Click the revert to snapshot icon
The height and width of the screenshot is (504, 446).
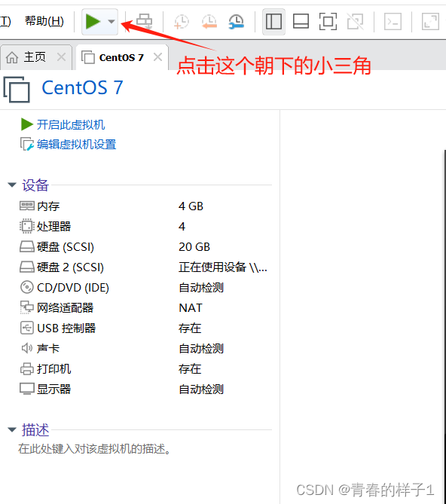tap(209, 22)
